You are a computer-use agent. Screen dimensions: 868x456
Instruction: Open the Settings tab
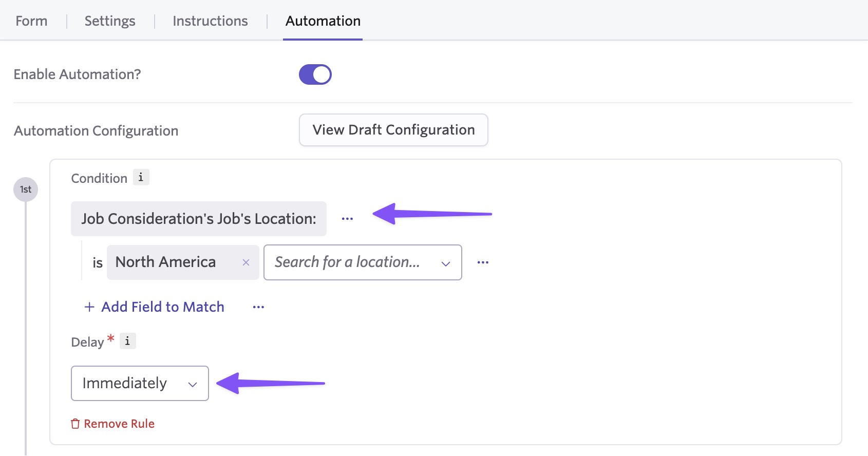pos(110,21)
